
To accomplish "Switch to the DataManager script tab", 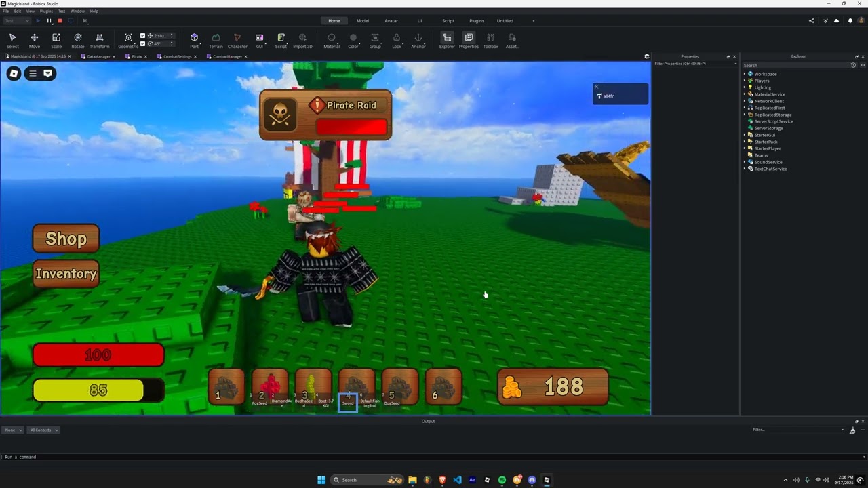I will coord(98,56).
